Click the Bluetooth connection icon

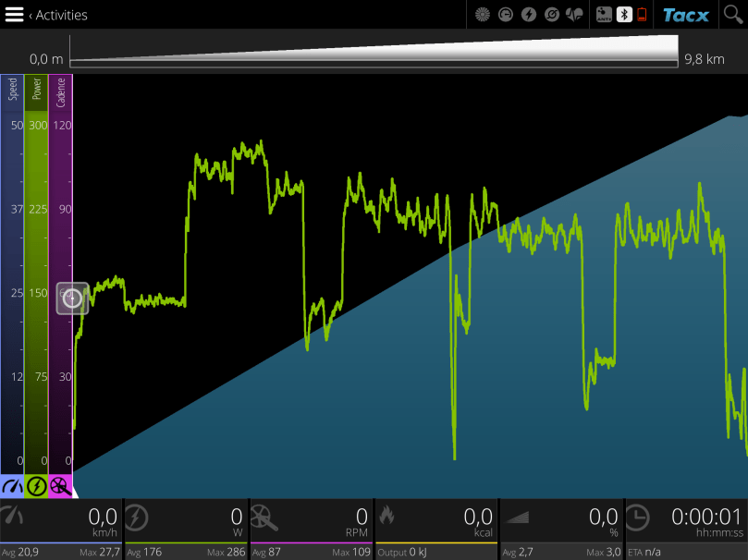click(x=623, y=15)
